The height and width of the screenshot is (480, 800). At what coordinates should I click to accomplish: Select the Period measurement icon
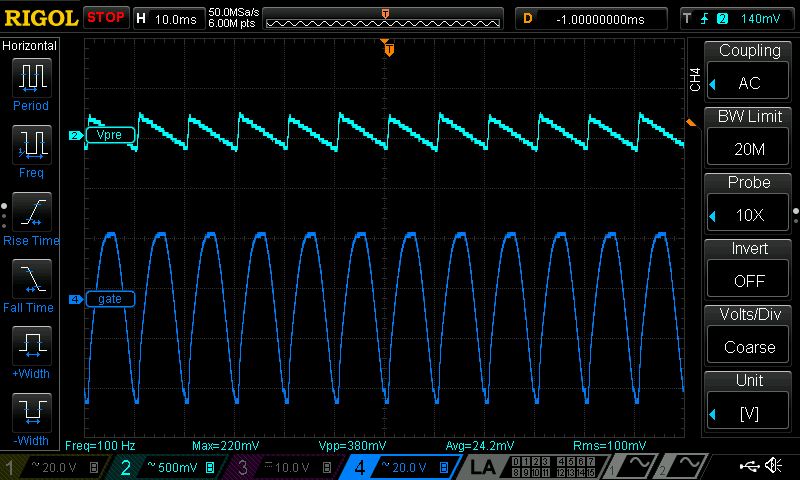click(32, 78)
